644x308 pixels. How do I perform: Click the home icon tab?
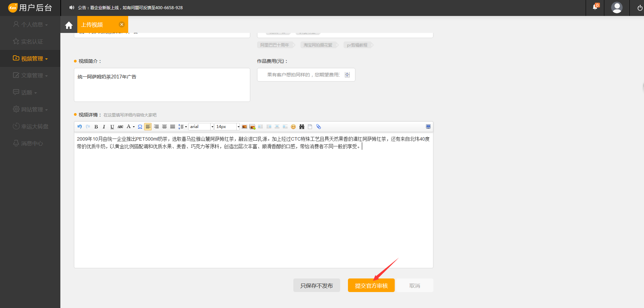pos(69,25)
